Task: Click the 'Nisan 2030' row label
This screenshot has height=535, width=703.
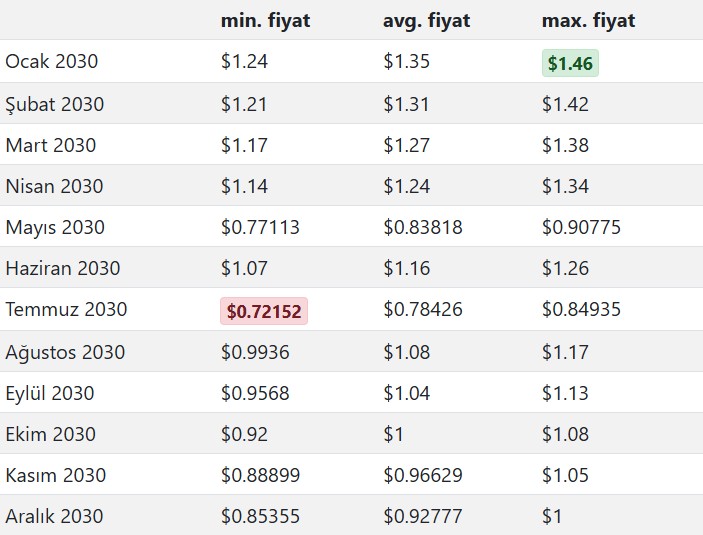Action: (53, 186)
